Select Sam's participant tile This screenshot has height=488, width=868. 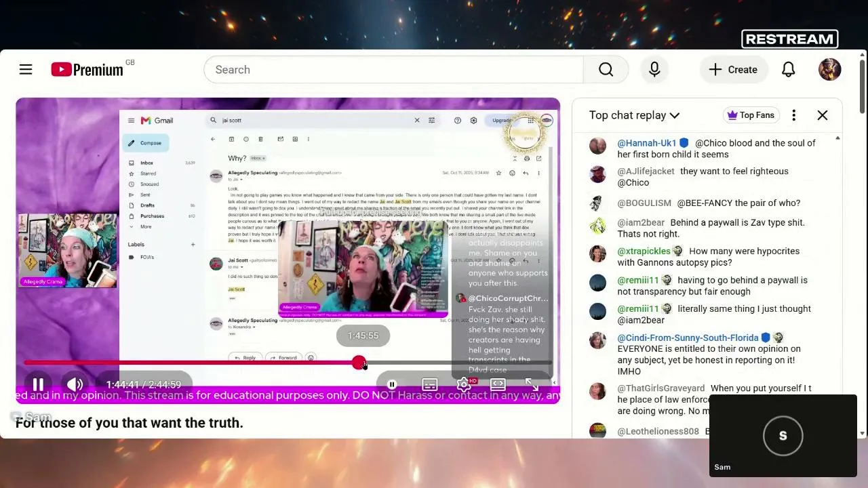click(783, 435)
